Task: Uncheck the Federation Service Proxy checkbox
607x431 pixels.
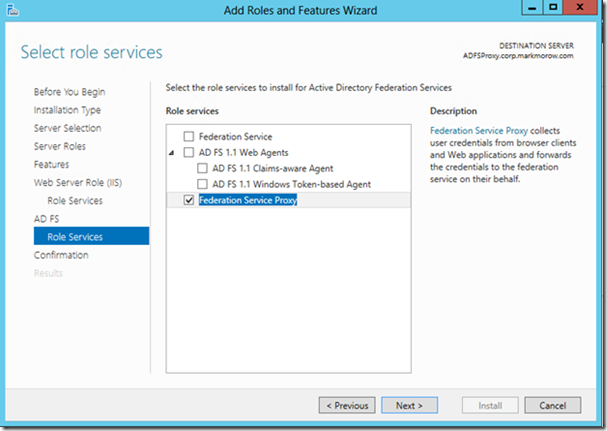Action: pos(190,200)
